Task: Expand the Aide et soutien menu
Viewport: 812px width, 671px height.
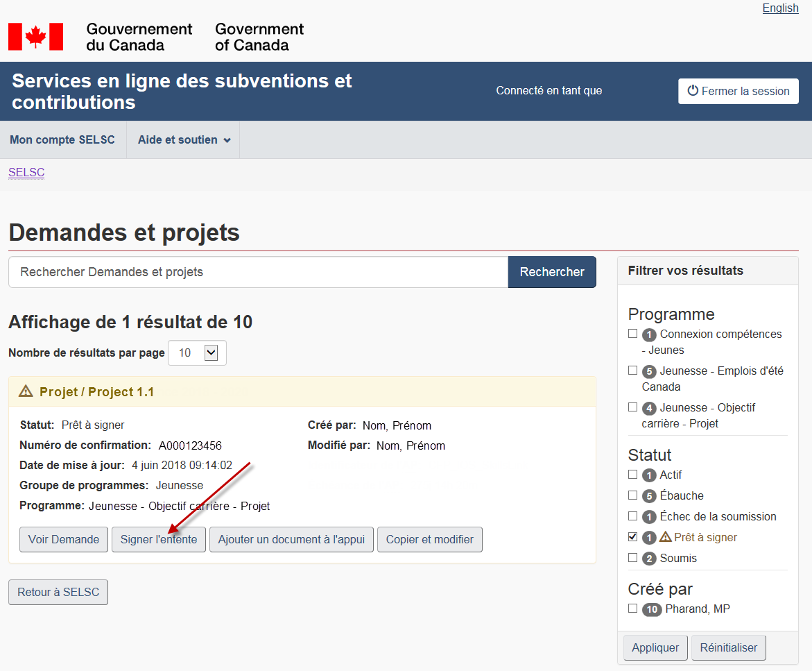Action: (x=183, y=140)
